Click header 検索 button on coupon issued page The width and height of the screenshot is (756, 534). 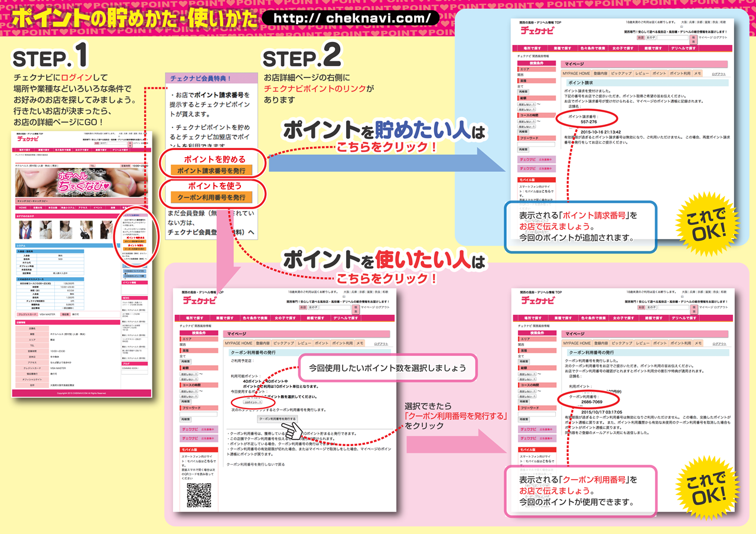pyautogui.click(x=694, y=310)
